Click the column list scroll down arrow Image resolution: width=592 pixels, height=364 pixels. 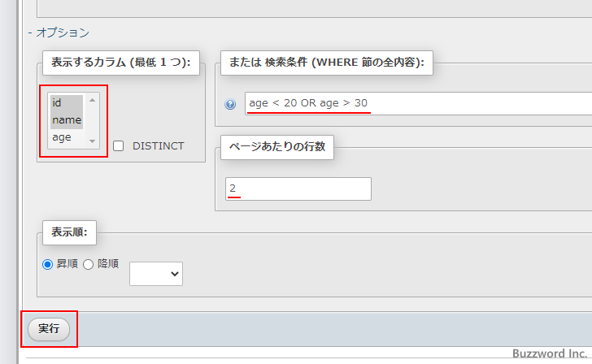pos(92,141)
